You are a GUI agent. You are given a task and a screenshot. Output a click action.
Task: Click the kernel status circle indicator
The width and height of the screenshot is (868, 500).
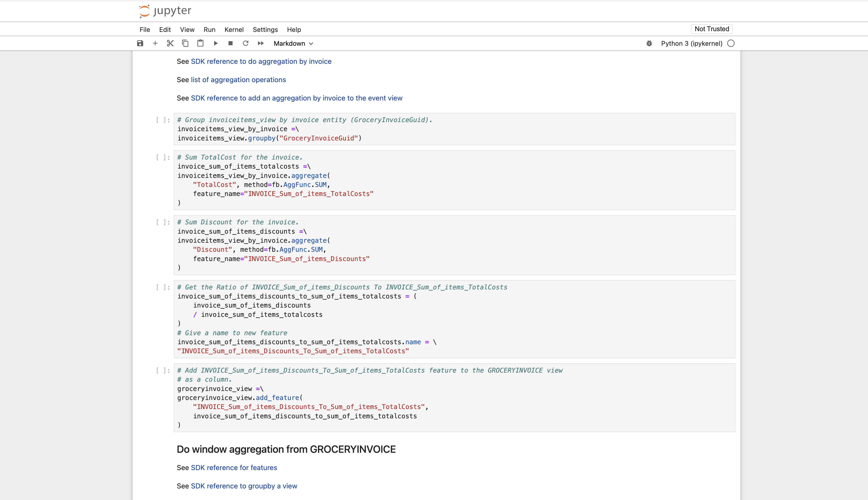coord(731,43)
